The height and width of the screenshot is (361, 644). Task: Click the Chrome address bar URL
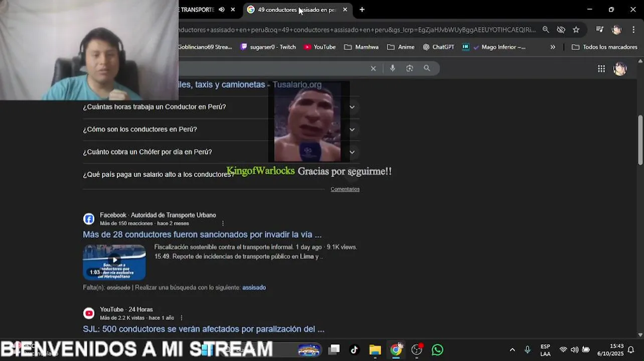[x=357, y=30]
